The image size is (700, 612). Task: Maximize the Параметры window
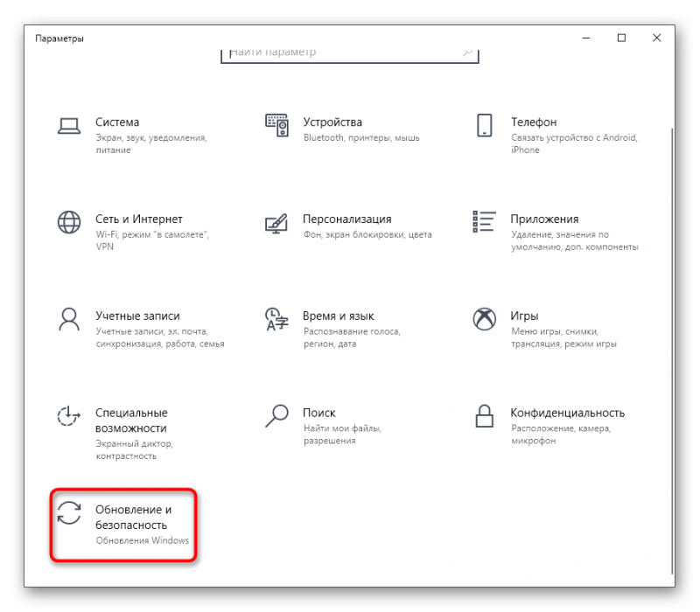coord(621,38)
